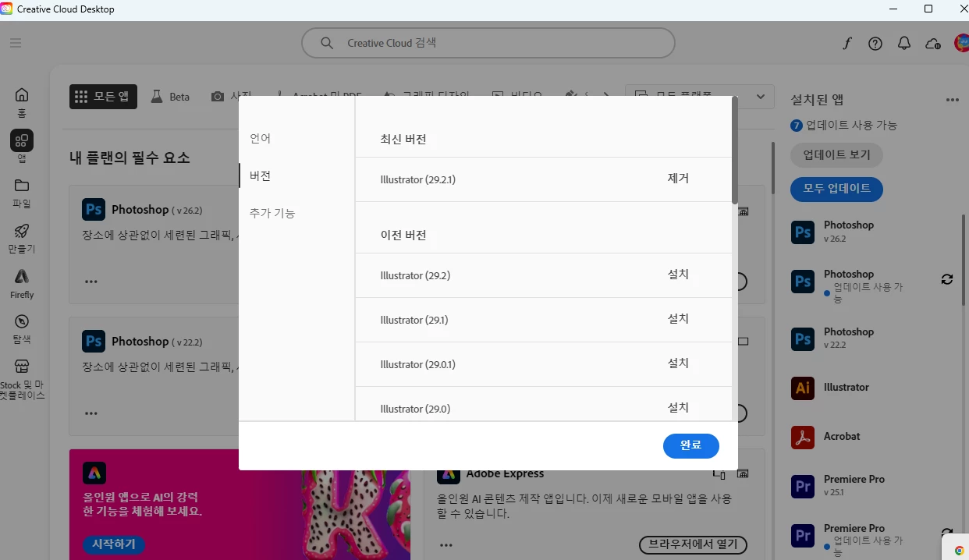Open Create (만들기) rocket icon in sidebar

point(22,239)
